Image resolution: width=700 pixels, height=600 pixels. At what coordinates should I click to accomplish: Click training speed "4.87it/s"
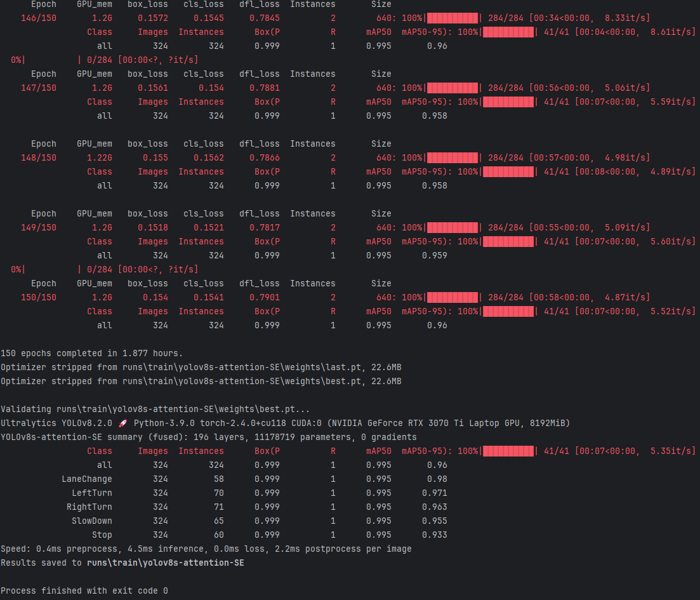(x=624, y=298)
